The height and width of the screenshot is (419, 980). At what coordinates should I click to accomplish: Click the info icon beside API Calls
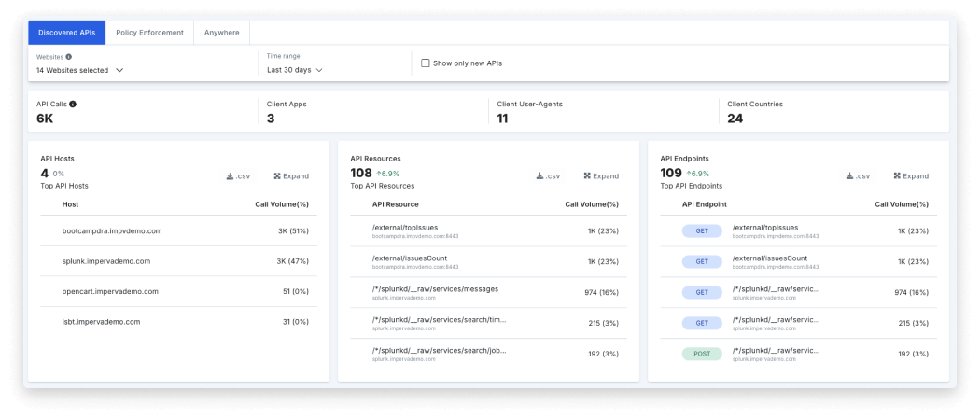[73, 105]
